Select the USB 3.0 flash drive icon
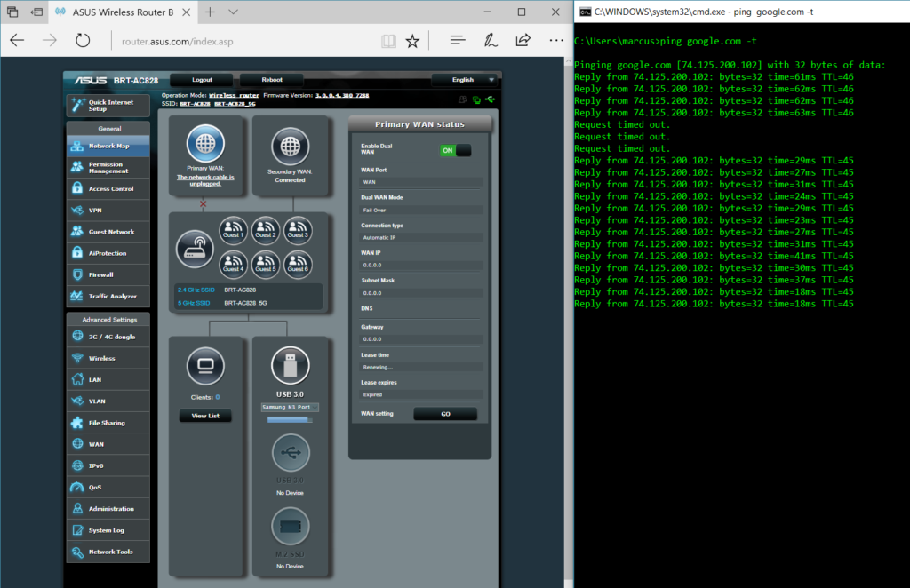 click(290, 365)
